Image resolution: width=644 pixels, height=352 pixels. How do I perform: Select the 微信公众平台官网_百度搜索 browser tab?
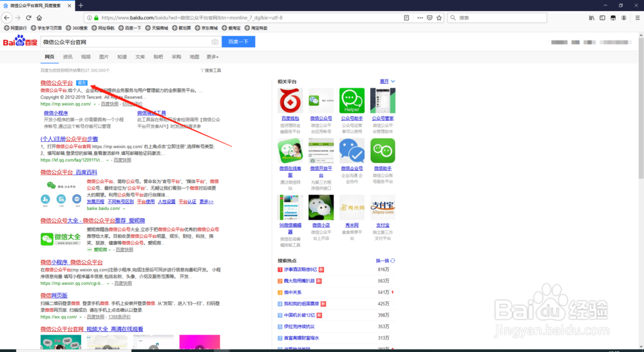(37, 5)
